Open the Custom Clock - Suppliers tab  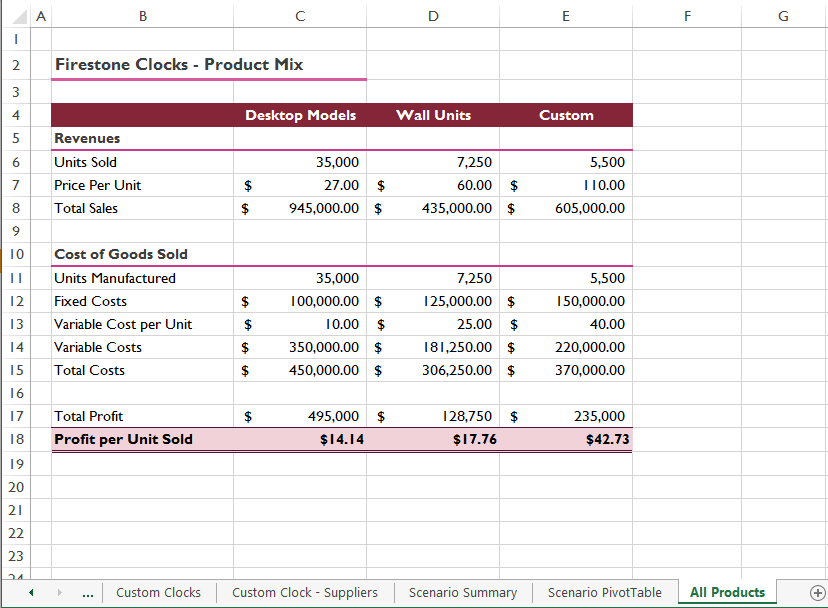305,593
